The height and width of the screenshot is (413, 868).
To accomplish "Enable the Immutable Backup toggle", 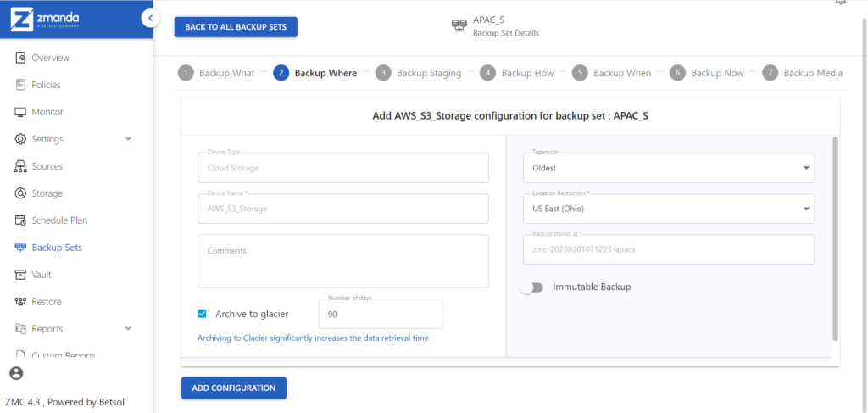I will click(x=532, y=287).
